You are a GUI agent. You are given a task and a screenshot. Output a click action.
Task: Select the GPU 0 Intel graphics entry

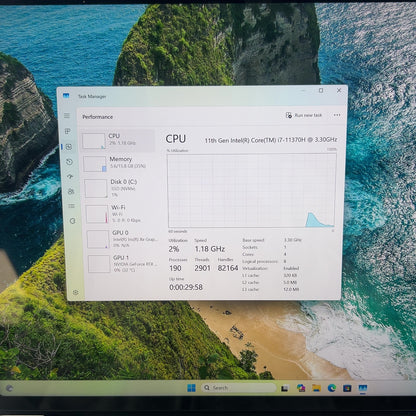point(122,239)
